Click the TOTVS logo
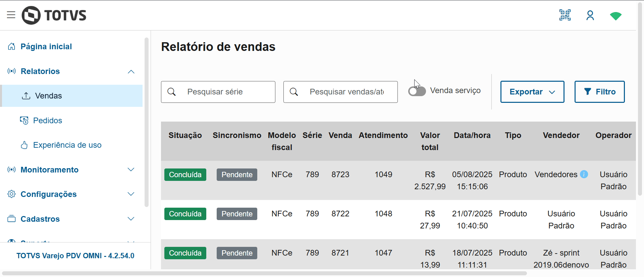Viewport: 644px width, 277px height. 54,15
